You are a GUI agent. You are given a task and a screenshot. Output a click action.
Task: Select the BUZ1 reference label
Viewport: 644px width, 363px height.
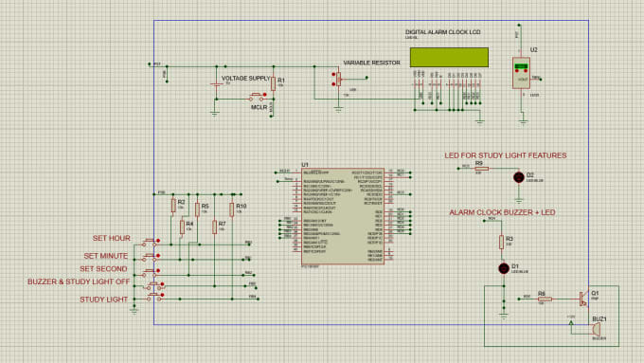(x=599, y=319)
